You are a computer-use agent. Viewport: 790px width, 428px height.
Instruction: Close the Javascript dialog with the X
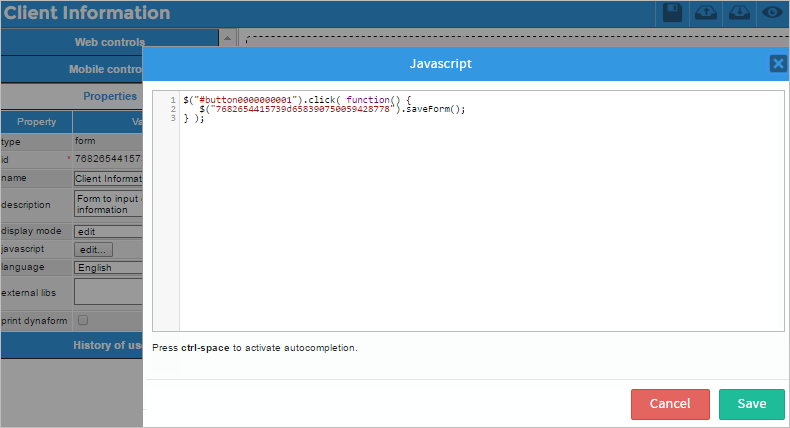click(778, 63)
